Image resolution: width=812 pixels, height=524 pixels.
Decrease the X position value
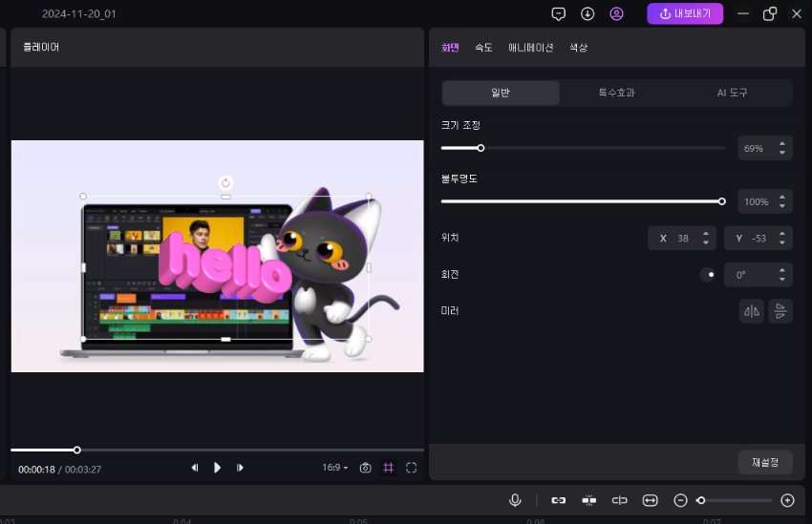pyautogui.click(x=705, y=242)
